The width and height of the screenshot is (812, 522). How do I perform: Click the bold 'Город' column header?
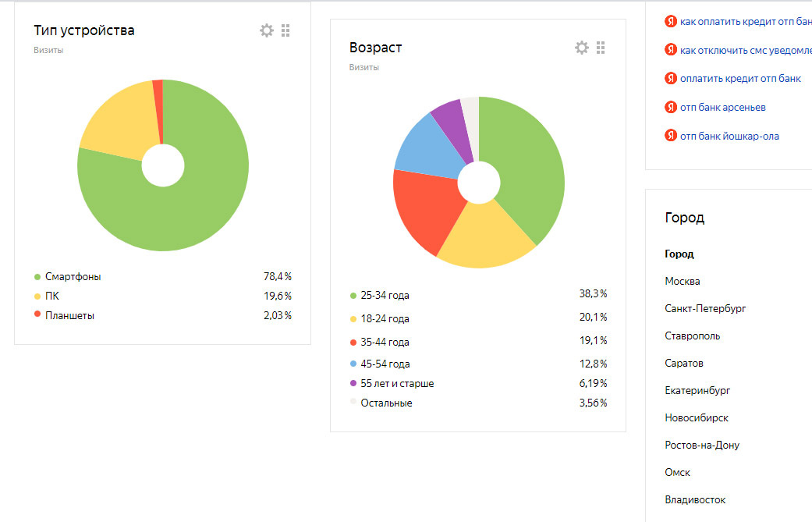tap(679, 254)
